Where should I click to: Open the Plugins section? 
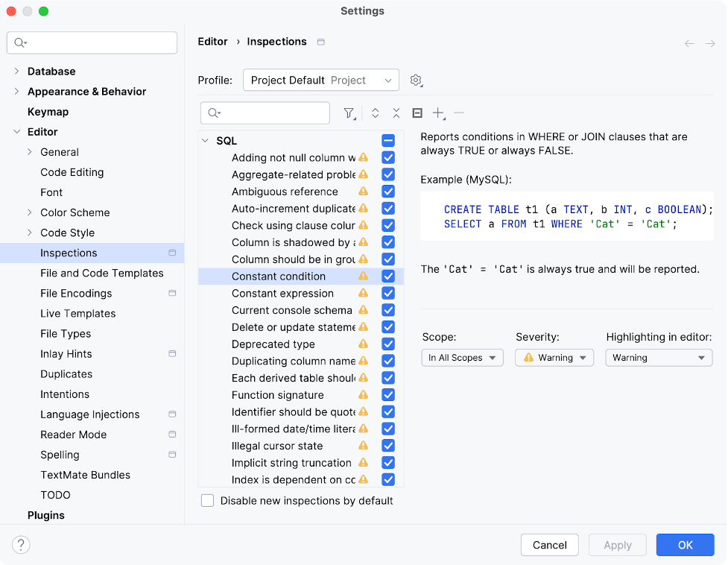(x=45, y=515)
